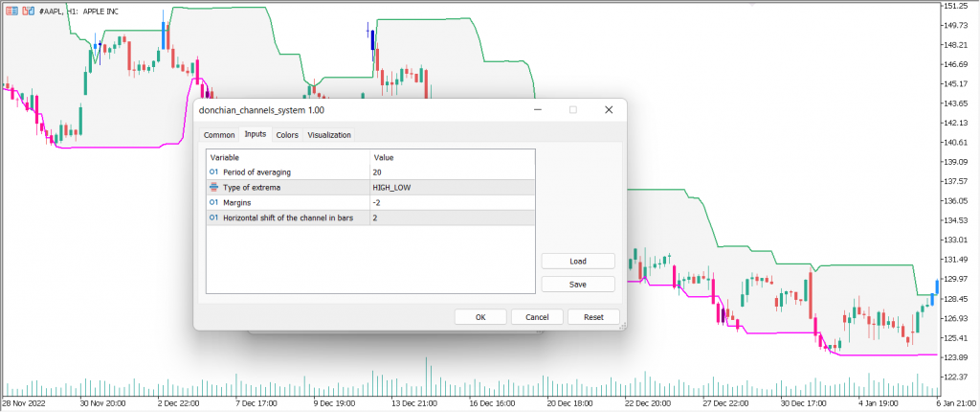
Task: Maximize the donchian_channels_system dialog window
Action: pos(572,110)
